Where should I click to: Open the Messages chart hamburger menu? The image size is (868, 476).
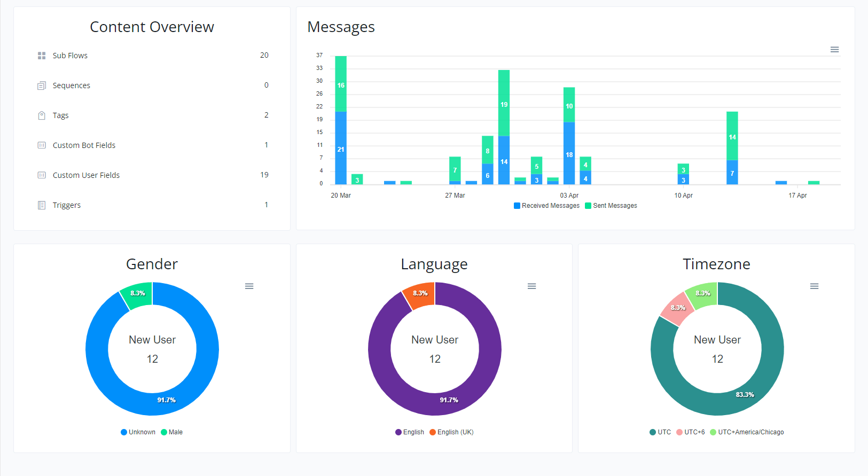pos(834,50)
